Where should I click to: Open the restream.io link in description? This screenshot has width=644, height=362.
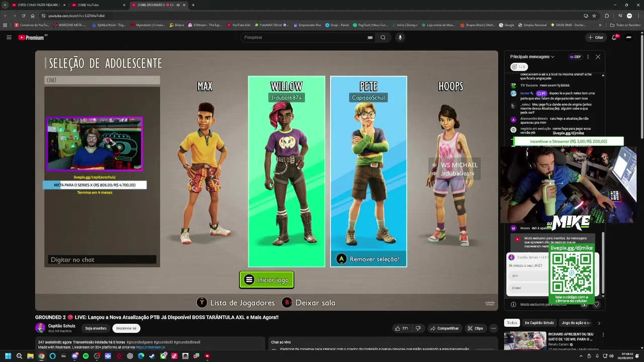pyautogui.click(x=150, y=347)
